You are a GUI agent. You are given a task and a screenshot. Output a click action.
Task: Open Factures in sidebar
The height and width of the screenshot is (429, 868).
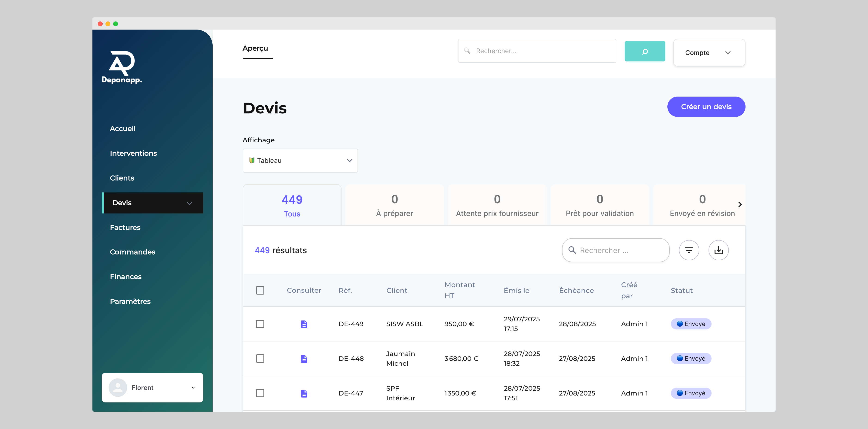coord(125,228)
